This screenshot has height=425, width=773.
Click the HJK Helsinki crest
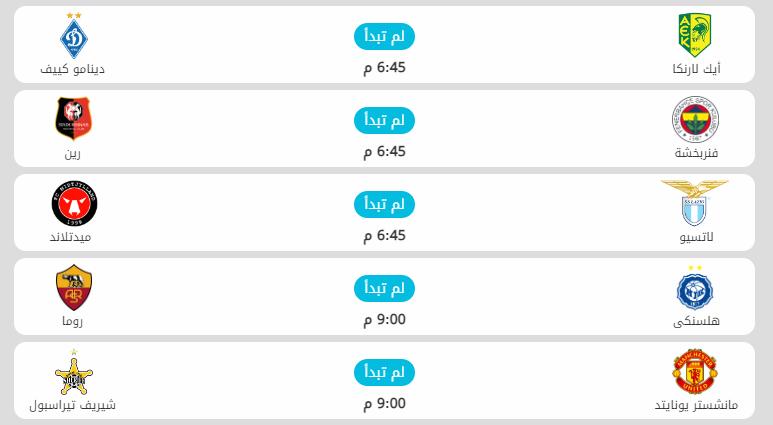tap(695, 288)
